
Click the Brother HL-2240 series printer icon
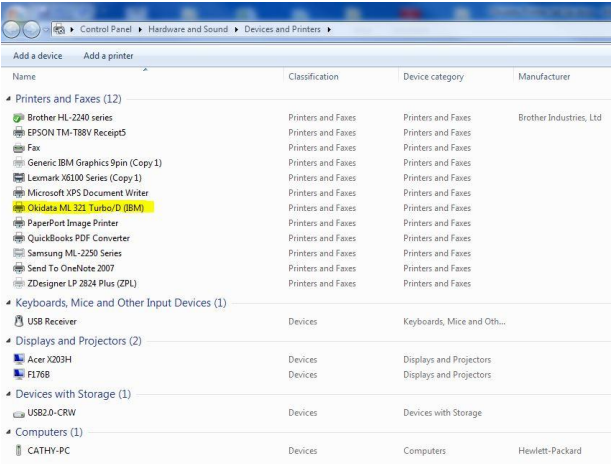(x=19, y=118)
